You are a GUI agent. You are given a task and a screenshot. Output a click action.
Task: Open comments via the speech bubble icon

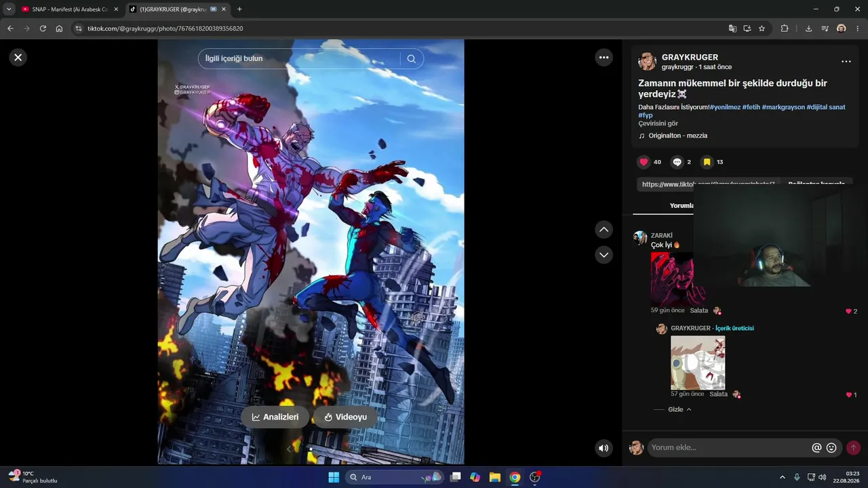[677, 162]
